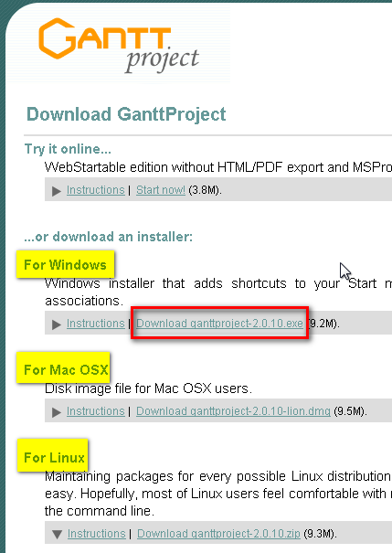Select the For Windows heading

pyautogui.click(x=65, y=265)
